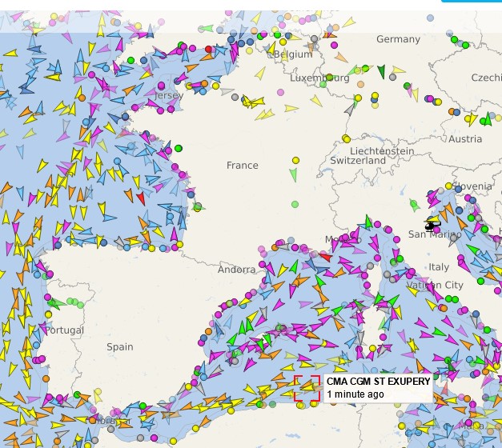Click the orange circle on Portugal's southwest coast
The height and width of the screenshot is (448, 502).
pyautogui.click(x=46, y=379)
